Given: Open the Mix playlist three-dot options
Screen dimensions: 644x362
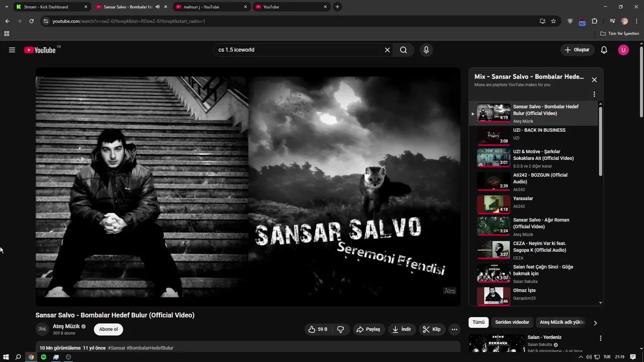Looking at the screenshot, I should click(x=594, y=94).
